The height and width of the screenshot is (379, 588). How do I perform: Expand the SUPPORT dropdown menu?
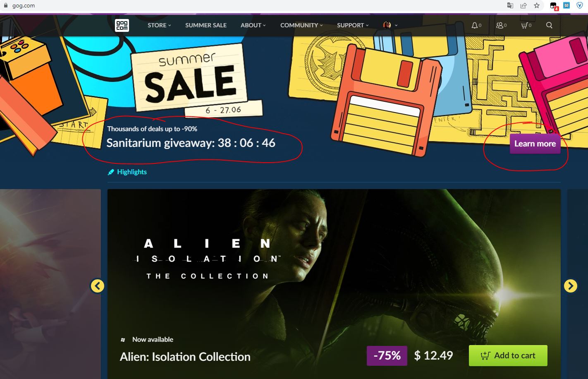click(x=353, y=25)
